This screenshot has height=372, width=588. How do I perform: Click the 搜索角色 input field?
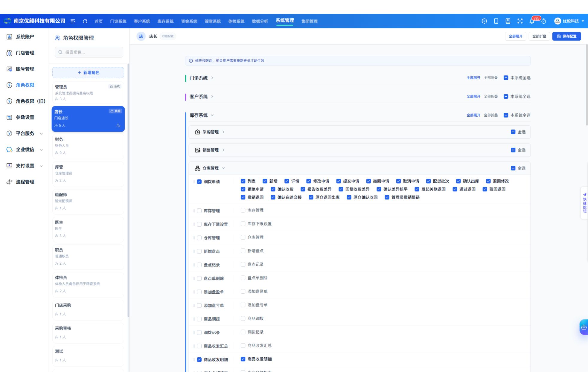click(x=89, y=52)
